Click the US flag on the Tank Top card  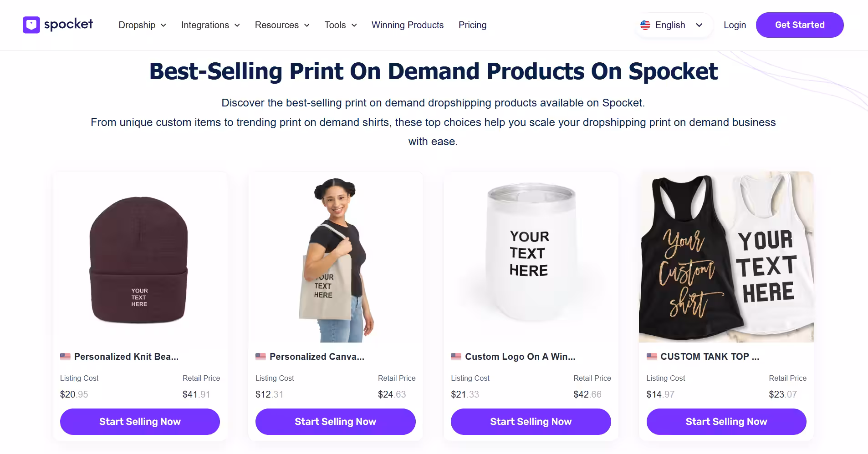[x=651, y=356]
